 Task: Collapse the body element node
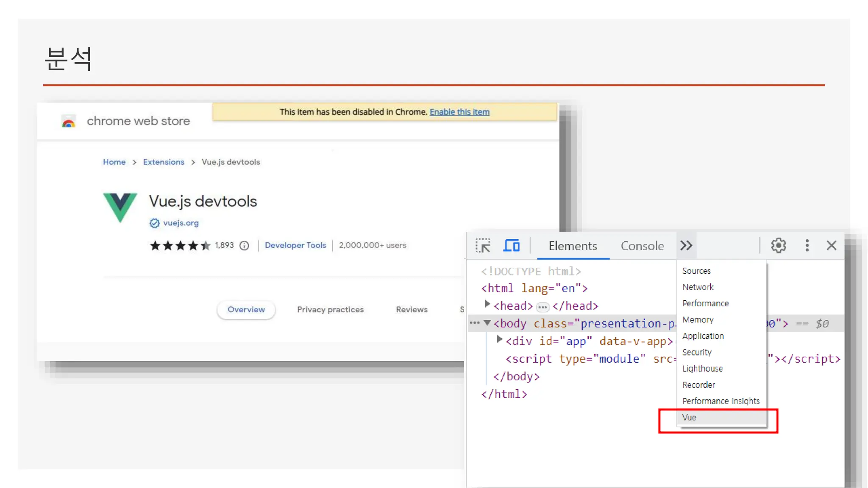(487, 323)
